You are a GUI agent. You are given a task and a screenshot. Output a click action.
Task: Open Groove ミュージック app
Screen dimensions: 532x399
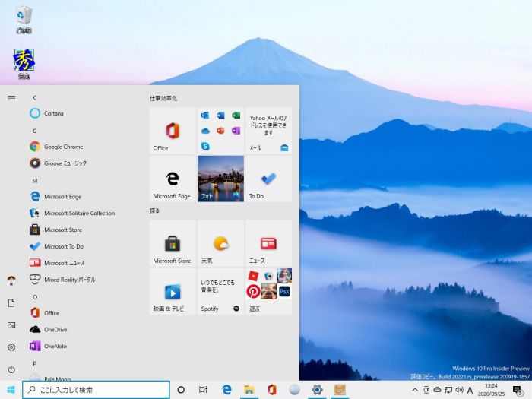tap(65, 163)
